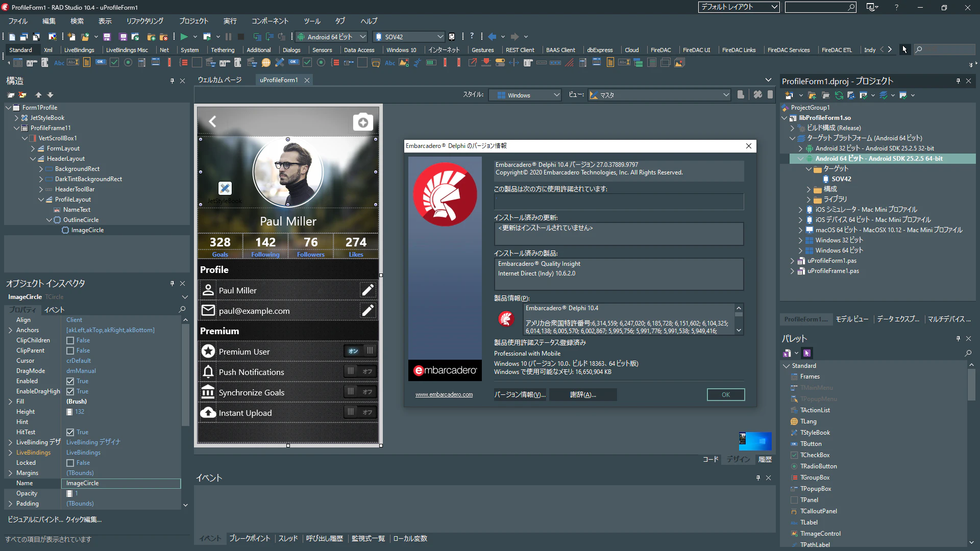Toggle the Push Notifications switch
980x551 pixels.
coord(361,371)
